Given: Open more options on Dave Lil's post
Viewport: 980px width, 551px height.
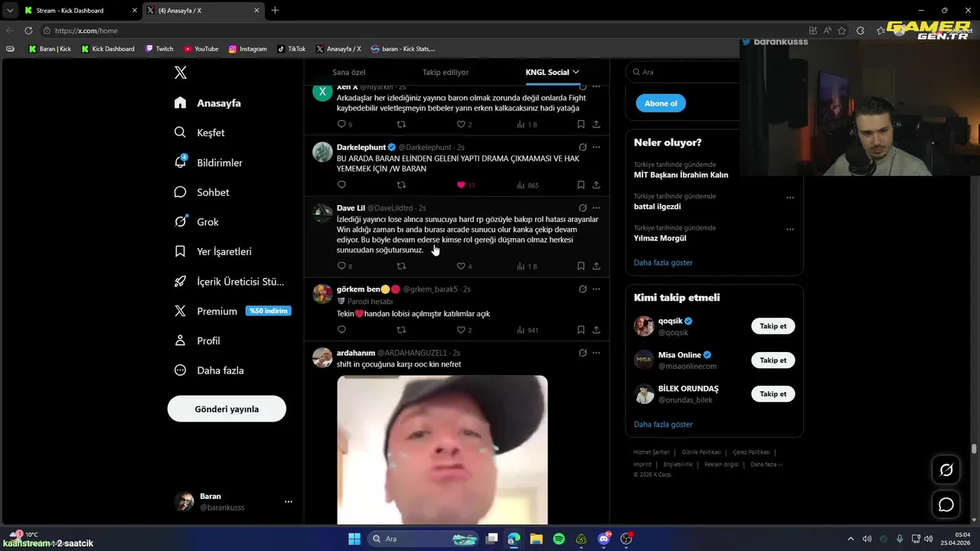Looking at the screenshot, I should [596, 208].
